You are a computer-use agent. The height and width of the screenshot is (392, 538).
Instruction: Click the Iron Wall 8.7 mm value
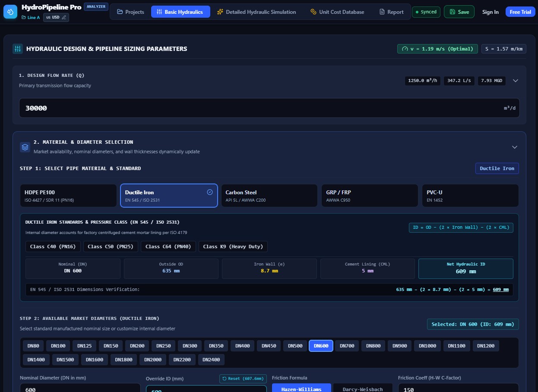[269, 271]
